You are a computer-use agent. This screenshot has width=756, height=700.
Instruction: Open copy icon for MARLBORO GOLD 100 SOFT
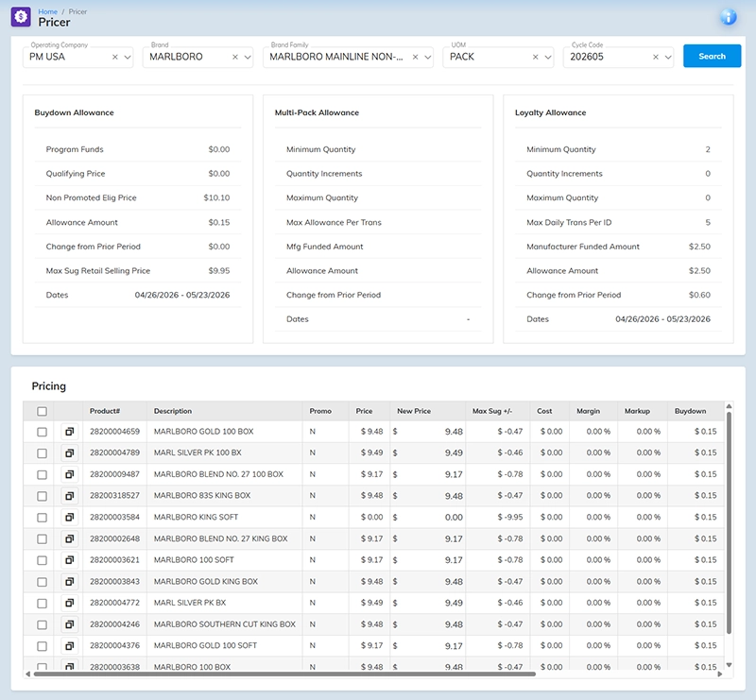coord(69,645)
